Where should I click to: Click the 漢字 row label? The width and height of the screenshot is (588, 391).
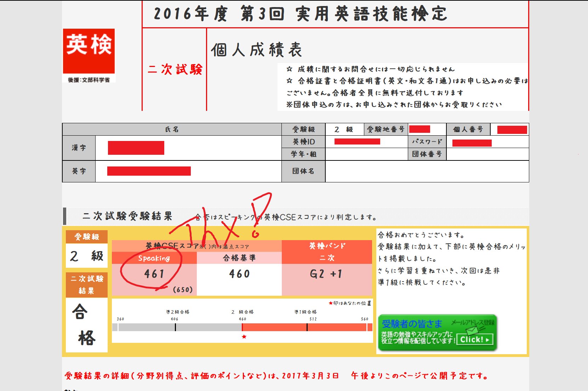(x=79, y=148)
